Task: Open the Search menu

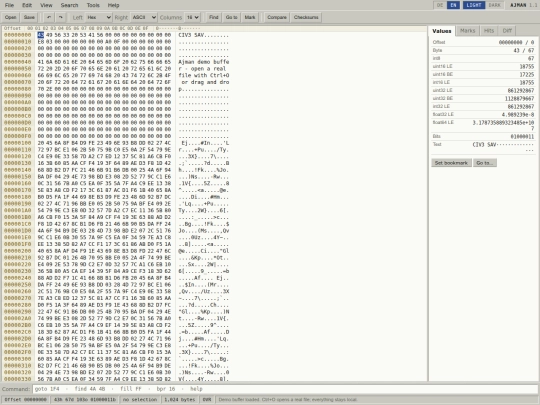Action: pyautogui.click(x=69, y=5)
